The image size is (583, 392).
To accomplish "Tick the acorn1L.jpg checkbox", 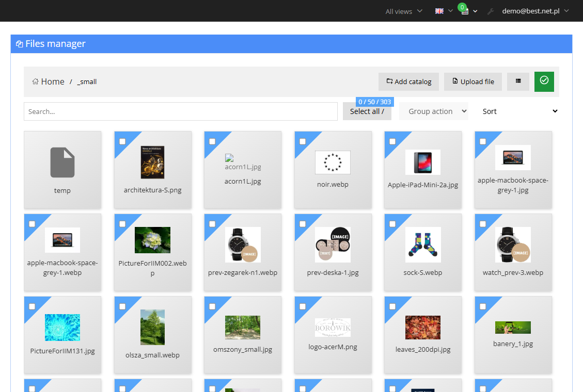I will [212, 141].
